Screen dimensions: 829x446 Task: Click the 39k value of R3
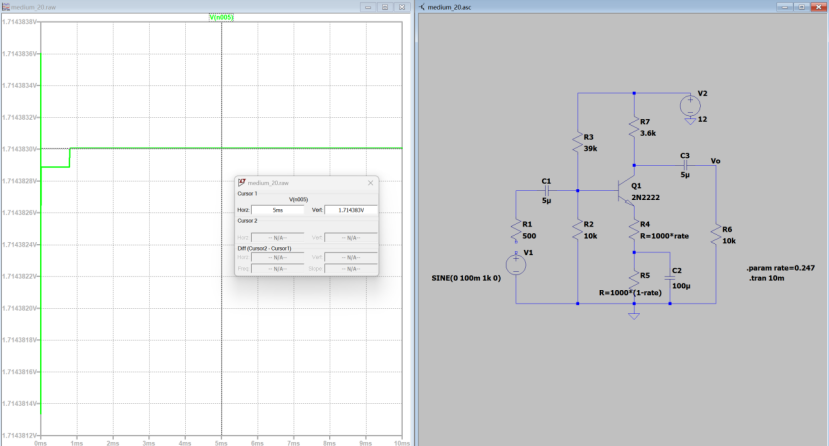[x=590, y=149]
